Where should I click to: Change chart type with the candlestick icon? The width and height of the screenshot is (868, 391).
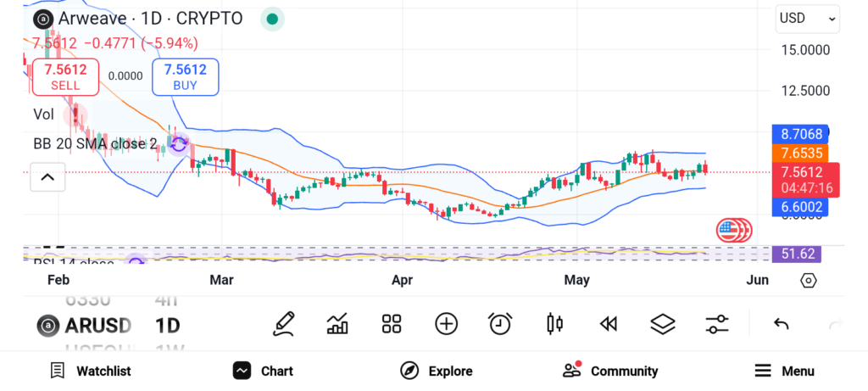coord(554,324)
